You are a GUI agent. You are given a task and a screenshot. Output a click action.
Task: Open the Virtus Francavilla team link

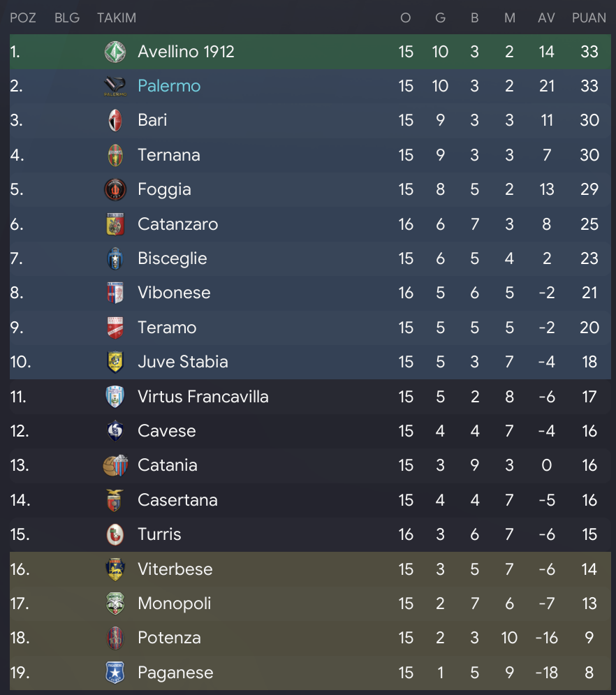203,397
